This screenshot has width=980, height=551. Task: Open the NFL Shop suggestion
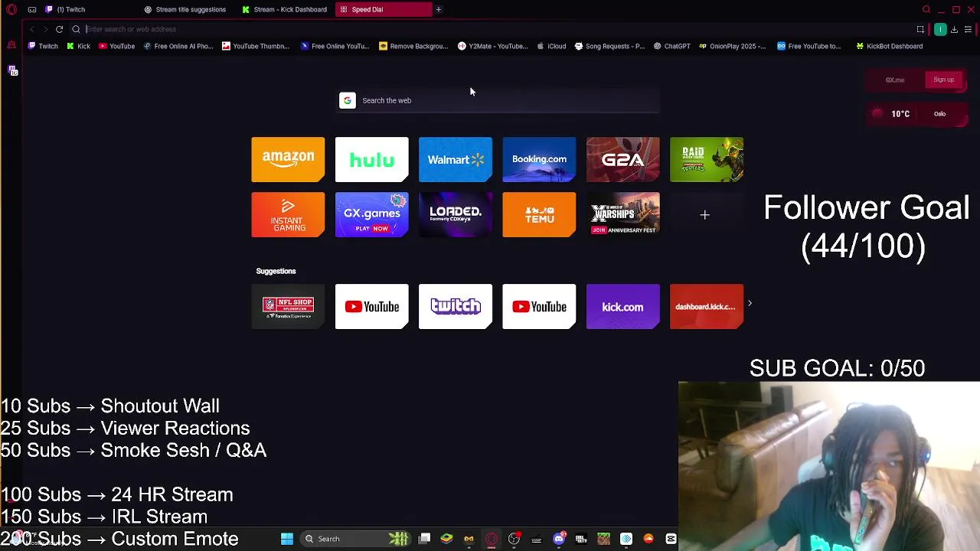(x=288, y=306)
